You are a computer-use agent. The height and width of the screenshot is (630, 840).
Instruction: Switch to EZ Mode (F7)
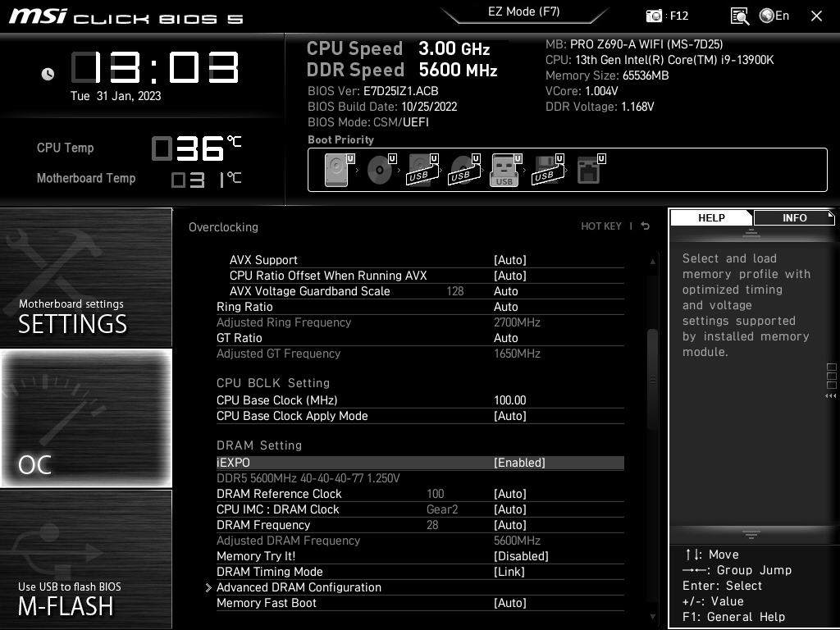524,12
